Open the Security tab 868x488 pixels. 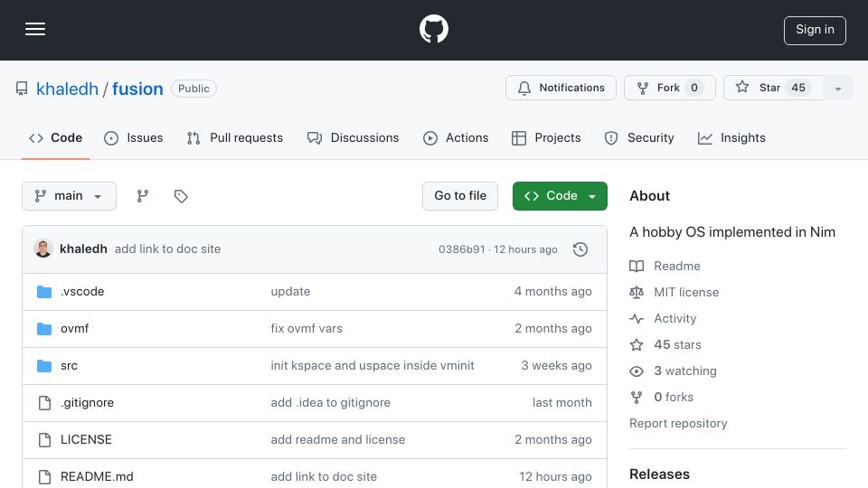pyautogui.click(x=639, y=137)
